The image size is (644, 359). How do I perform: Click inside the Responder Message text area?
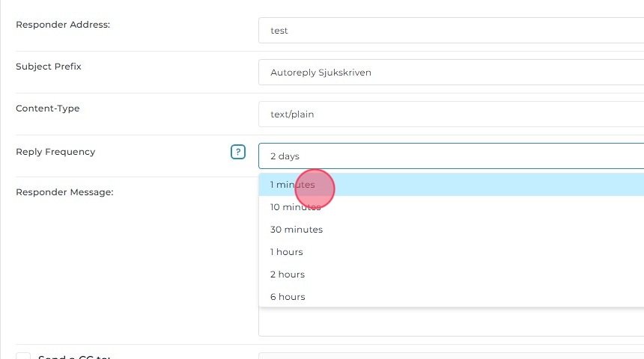pos(451,322)
